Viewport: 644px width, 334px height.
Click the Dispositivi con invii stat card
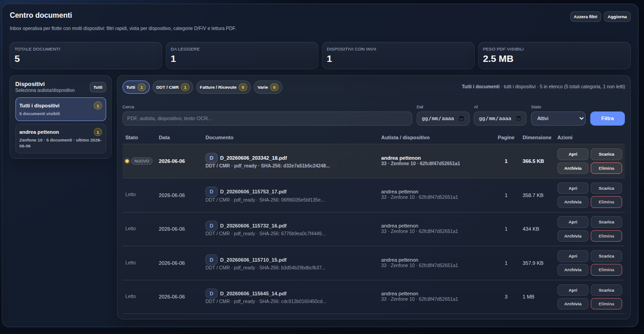click(398, 56)
